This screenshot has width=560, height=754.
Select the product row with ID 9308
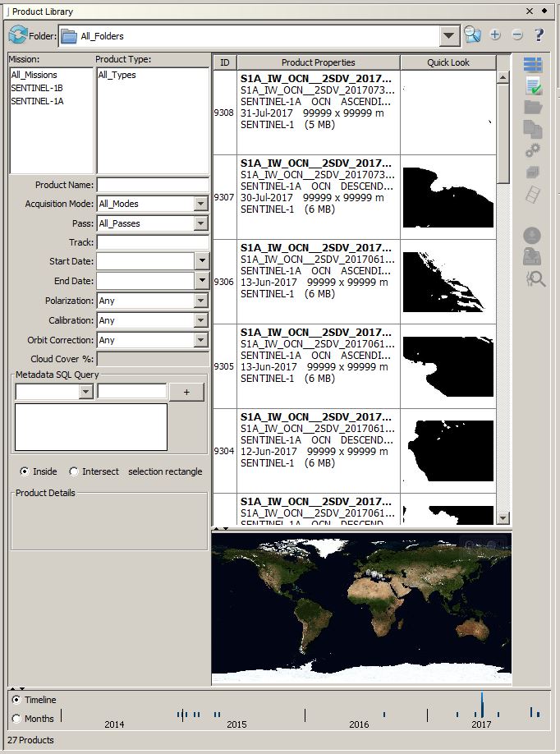(x=354, y=113)
